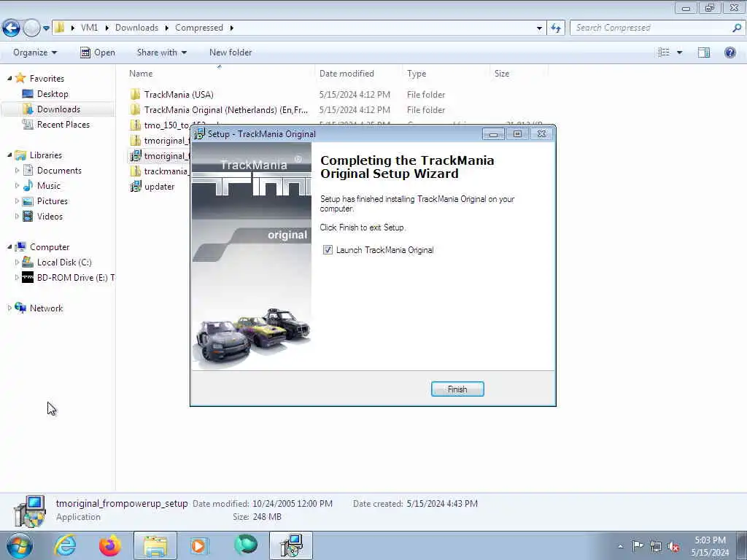This screenshot has height=560, width=747.
Task: Launch Firefox from taskbar
Action: 110,545
